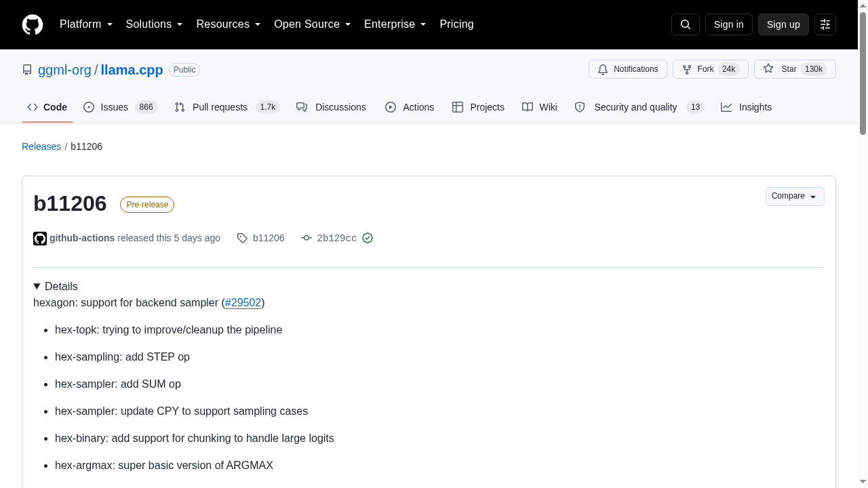Open pull request #29502 link
This screenshot has height=488, width=868.
point(243,302)
